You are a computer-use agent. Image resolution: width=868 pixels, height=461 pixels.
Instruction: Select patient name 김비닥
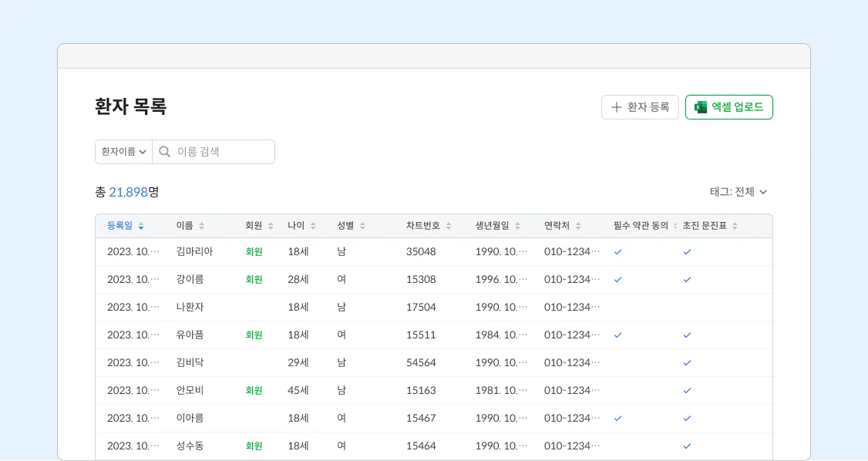[190, 362]
